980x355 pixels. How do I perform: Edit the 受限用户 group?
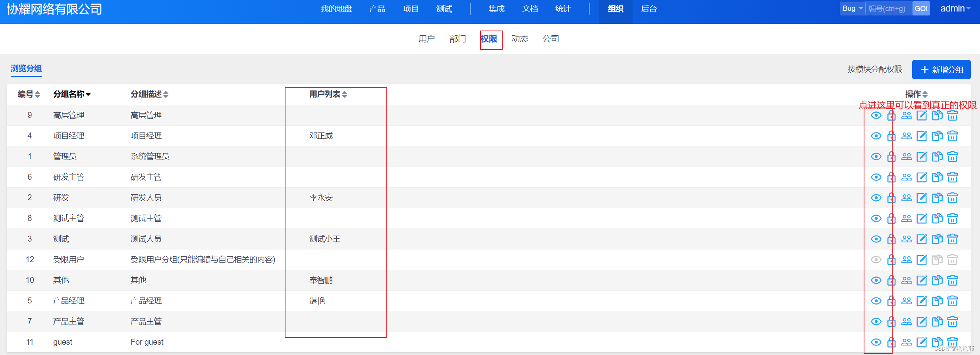(x=922, y=260)
